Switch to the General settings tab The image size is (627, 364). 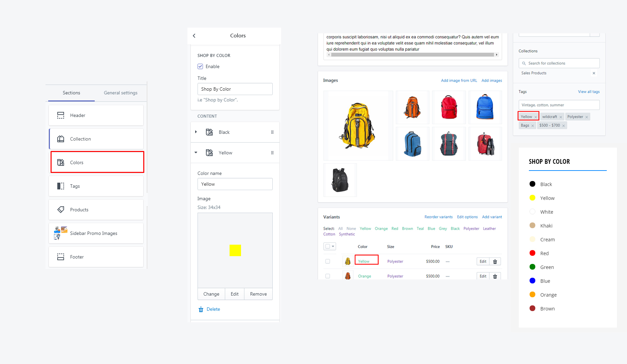[x=120, y=92]
